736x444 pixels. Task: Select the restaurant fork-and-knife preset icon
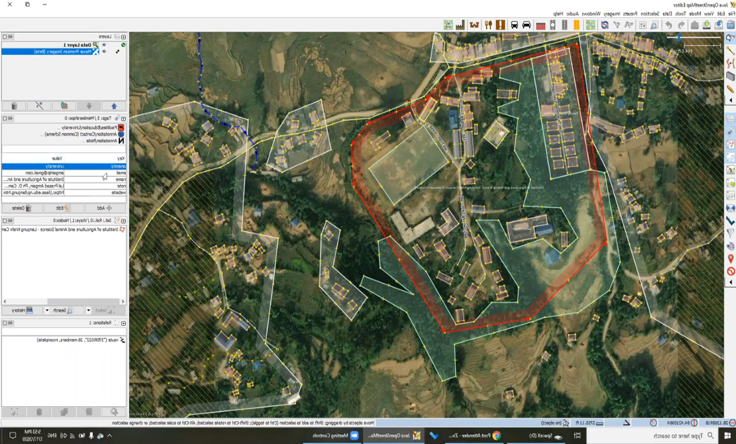point(488,25)
